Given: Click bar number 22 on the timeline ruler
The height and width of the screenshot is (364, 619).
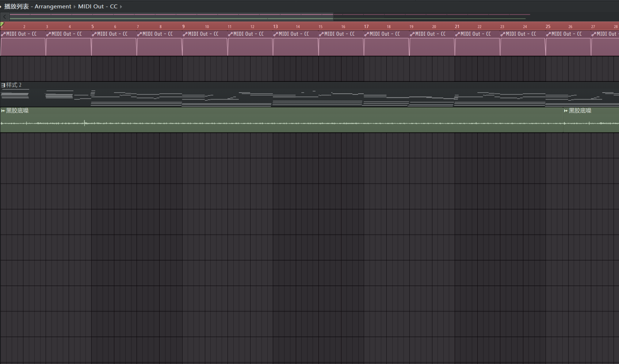Looking at the screenshot, I should [479, 27].
